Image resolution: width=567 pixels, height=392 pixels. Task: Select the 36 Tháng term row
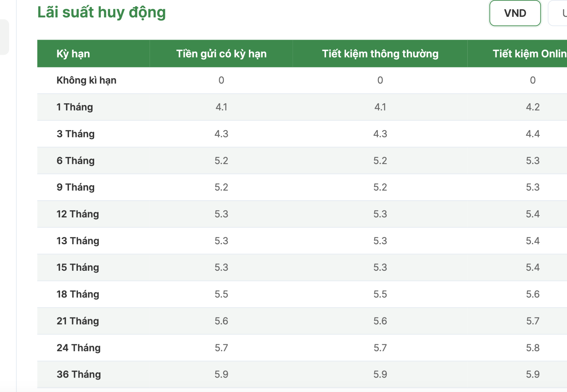point(78,374)
